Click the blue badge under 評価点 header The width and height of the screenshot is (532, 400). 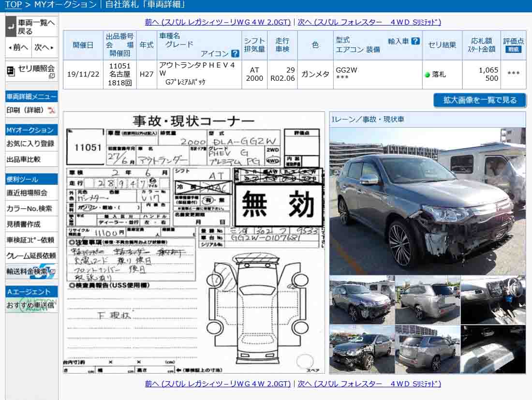point(513,49)
